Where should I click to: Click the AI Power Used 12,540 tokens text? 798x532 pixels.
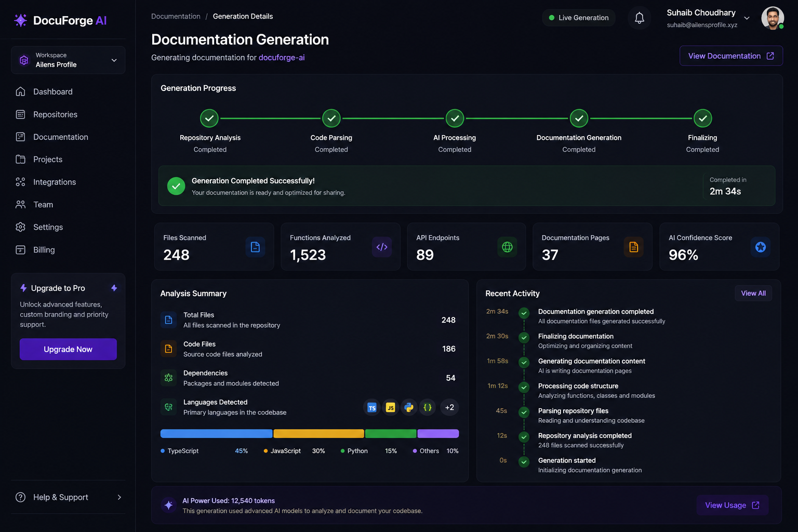pos(229,501)
